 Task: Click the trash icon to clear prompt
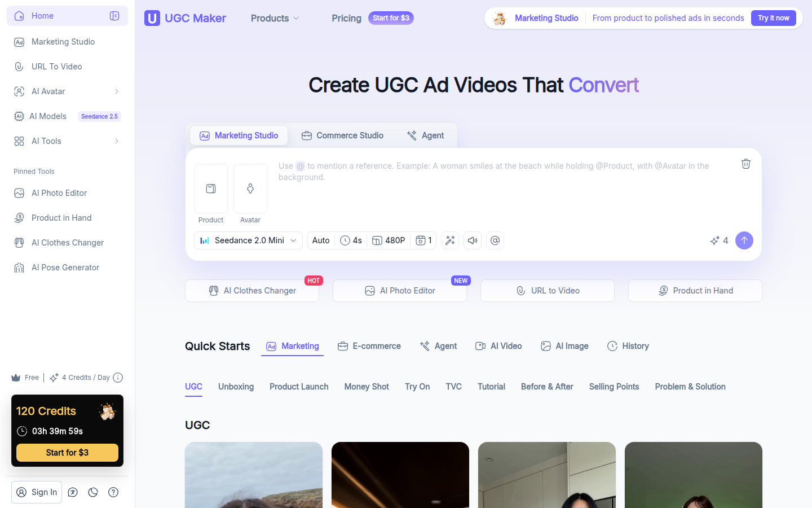click(745, 164)
